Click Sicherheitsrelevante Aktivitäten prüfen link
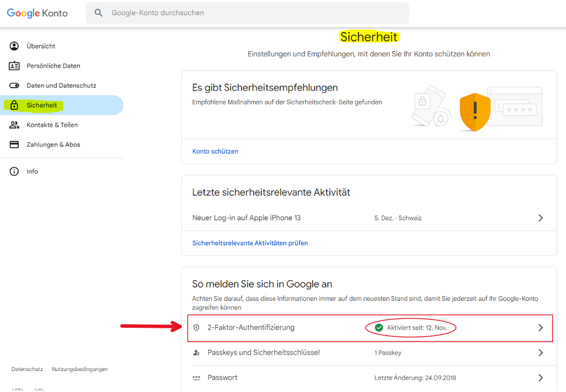Screen dimensions: 566x392 (x=250, y=243)
